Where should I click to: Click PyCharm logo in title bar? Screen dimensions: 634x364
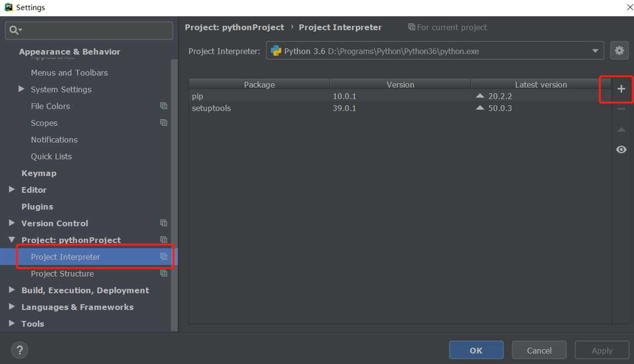click(9, 7)
